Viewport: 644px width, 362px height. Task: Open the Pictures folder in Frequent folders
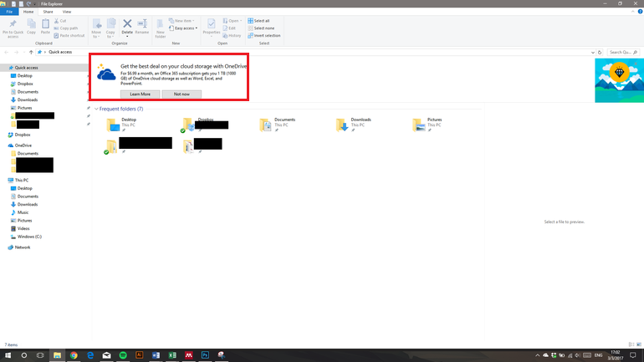[427, 125]
